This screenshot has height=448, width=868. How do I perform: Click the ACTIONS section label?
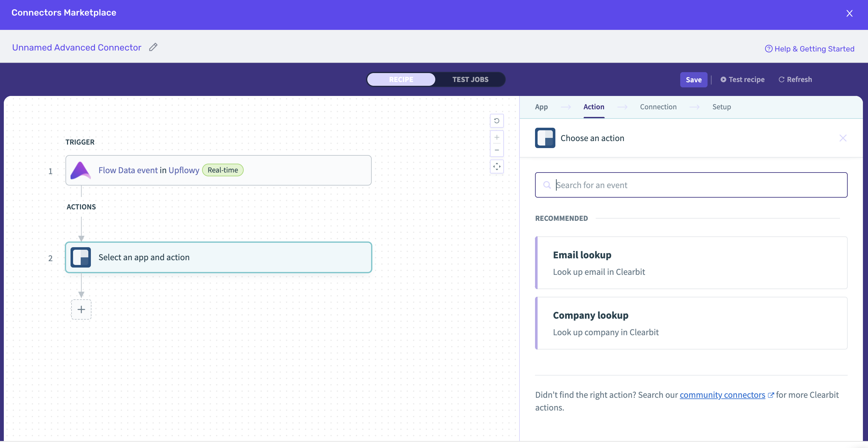[x=81, y=207]
